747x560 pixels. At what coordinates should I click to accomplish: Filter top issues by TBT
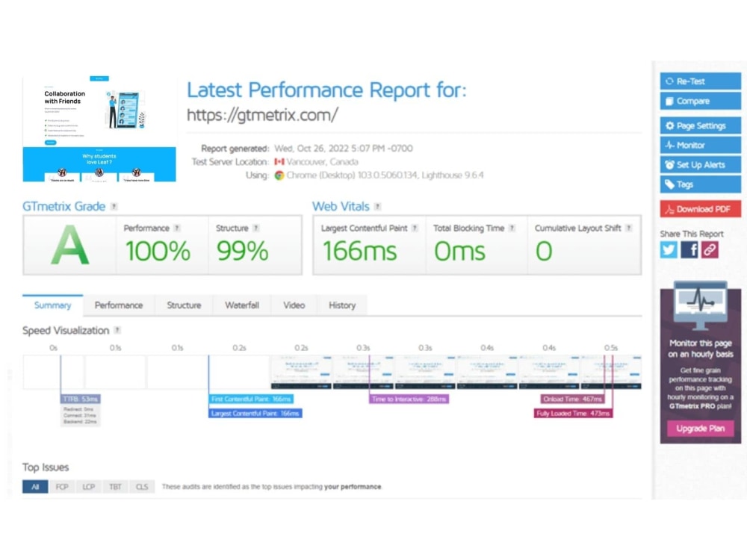[115, 487]
